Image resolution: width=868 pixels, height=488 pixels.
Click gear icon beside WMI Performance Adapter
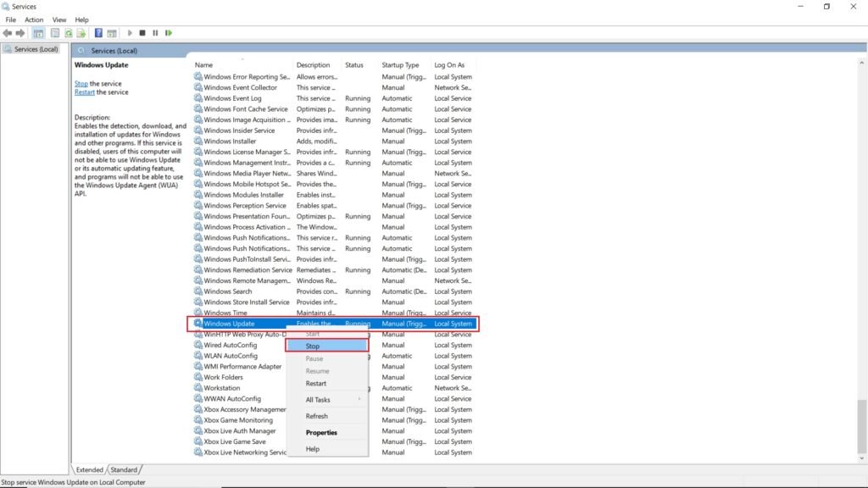click(198, 366)
